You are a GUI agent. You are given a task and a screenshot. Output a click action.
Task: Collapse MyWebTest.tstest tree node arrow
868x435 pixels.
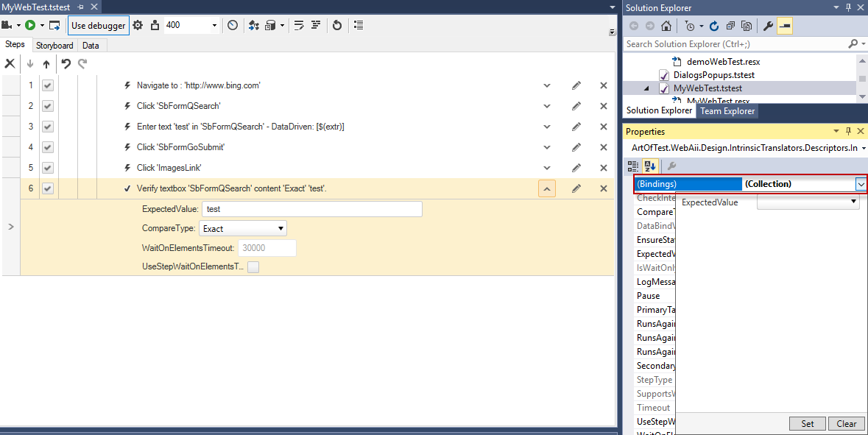coord(646,88)
